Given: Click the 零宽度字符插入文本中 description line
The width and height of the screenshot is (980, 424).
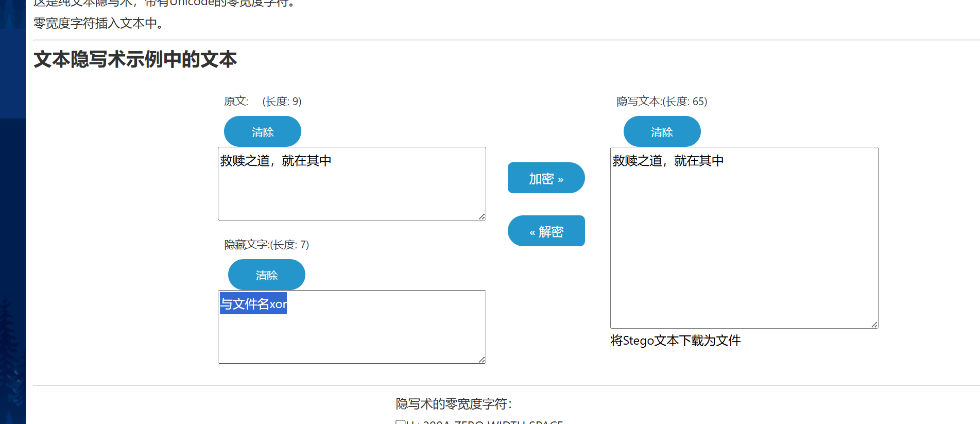Looking at the screenshot, I should (98, 23).
